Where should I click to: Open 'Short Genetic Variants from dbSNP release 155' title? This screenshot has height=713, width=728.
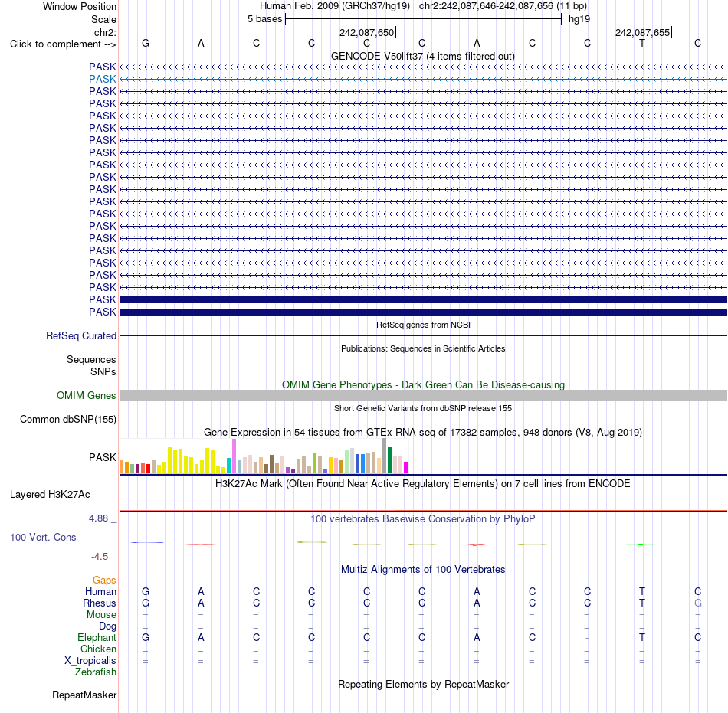pos(423,408)
